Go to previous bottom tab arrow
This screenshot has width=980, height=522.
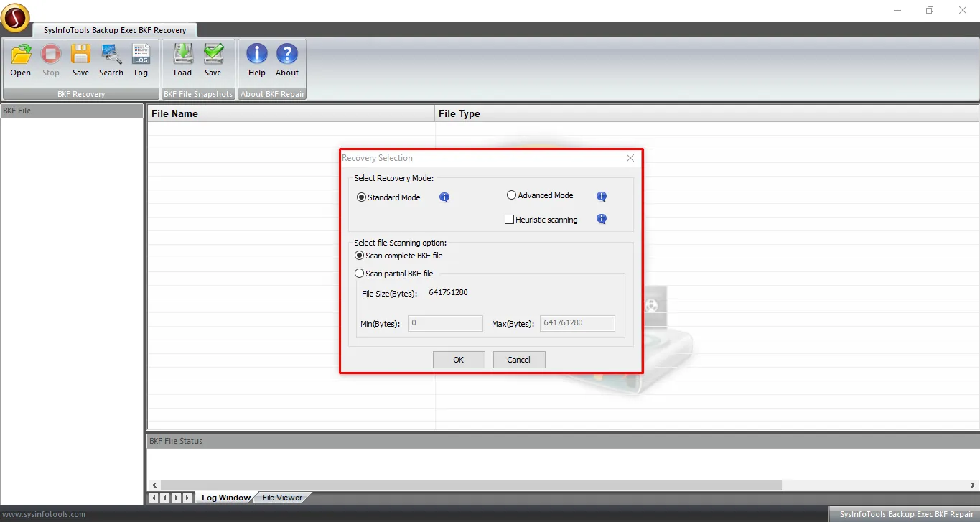coord(164,498)
